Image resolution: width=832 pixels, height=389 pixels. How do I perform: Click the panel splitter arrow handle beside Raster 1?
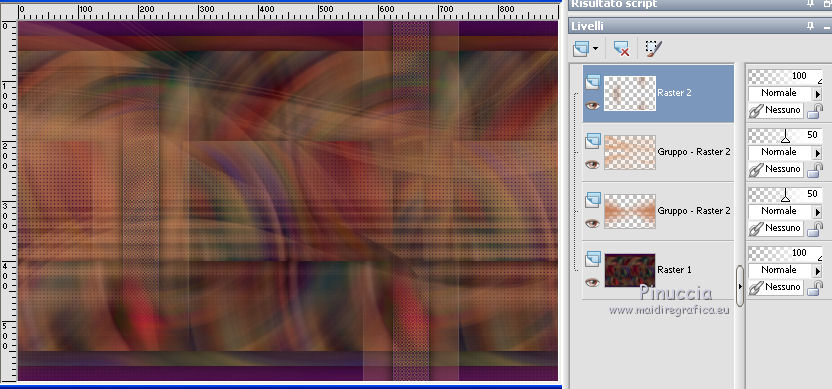pos(740,287)
